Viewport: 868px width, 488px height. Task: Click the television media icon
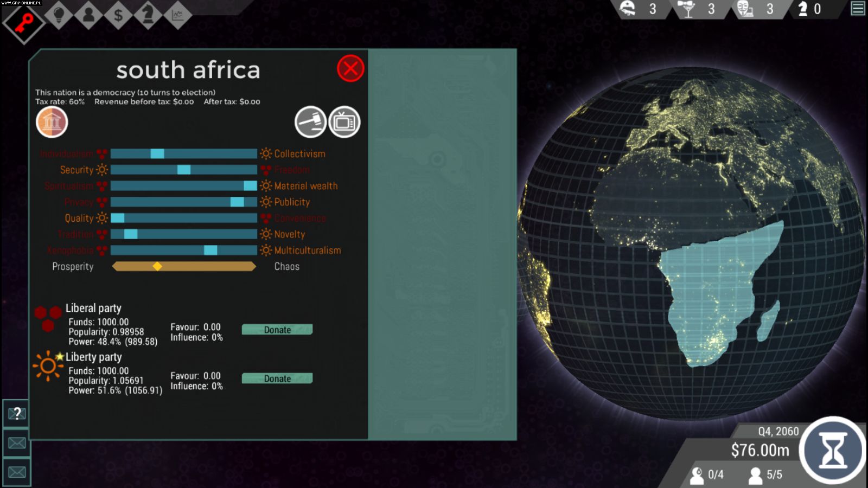click(x=344, y=122)
